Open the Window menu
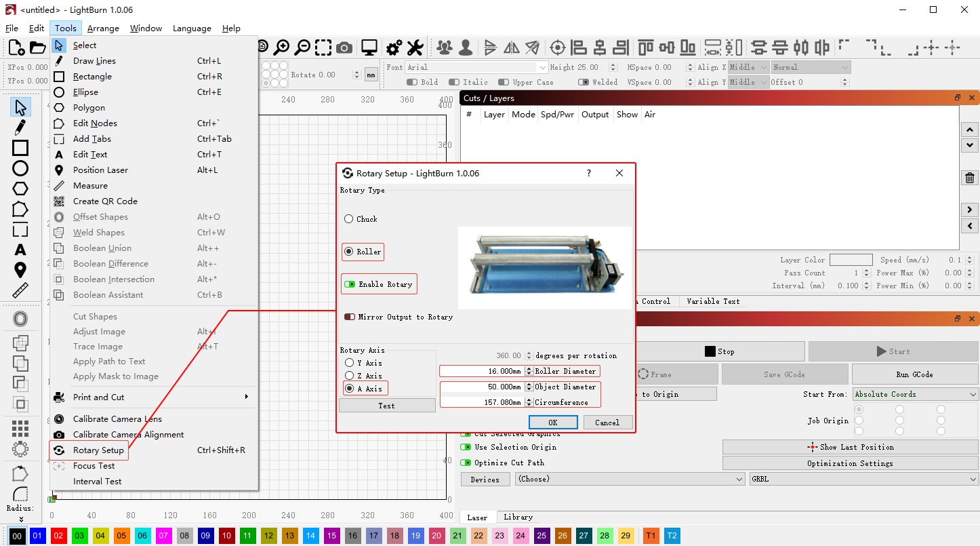This screenshot has width=980, height=546. tap(146, 28)
